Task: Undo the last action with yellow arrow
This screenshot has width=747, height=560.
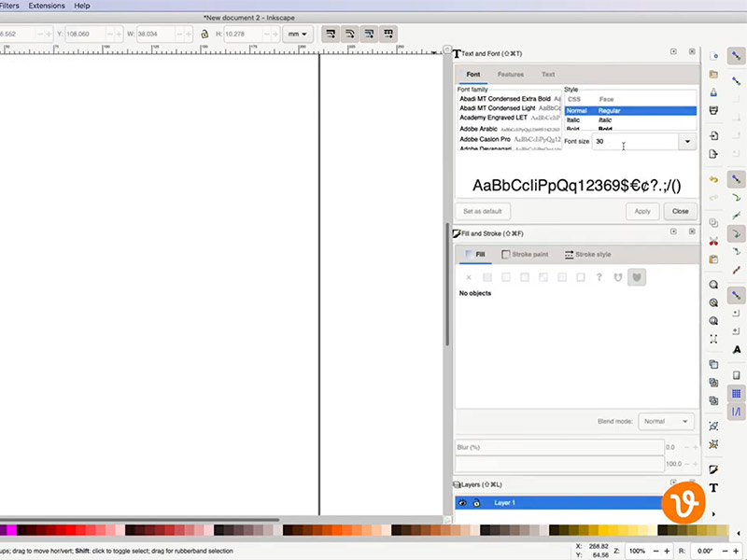Action: pos(713,179)
